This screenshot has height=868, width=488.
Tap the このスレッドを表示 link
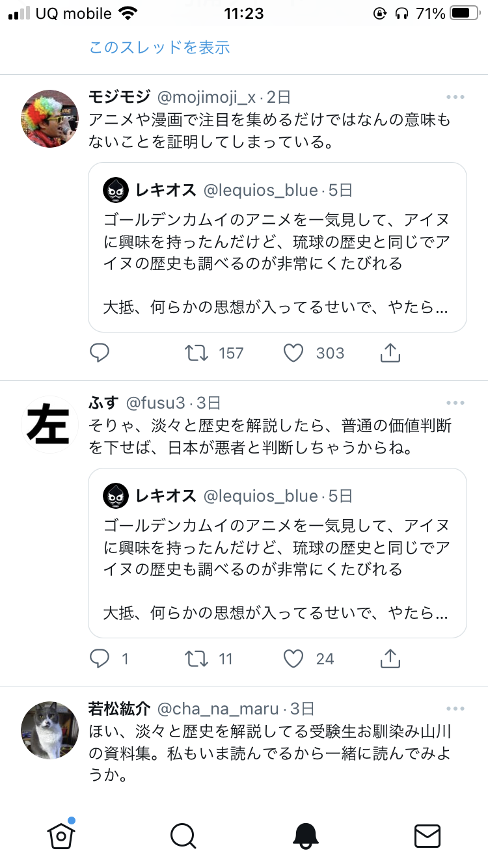pyautogui.click(x=159, y=47)
